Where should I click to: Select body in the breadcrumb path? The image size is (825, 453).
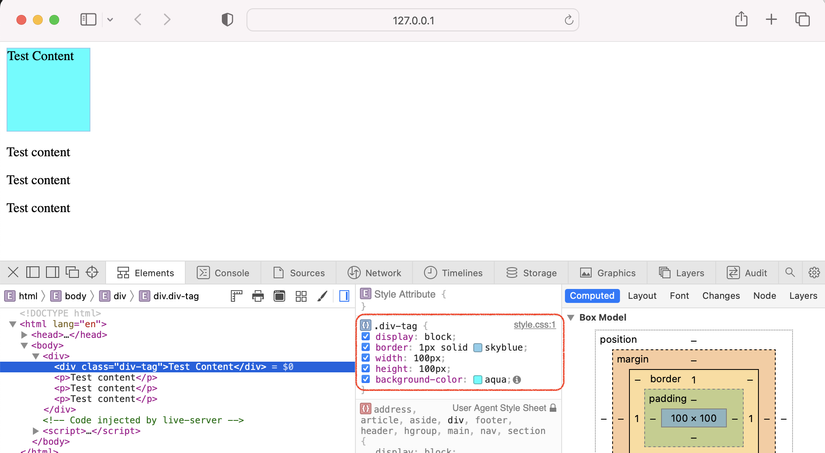tap(68, 296)
